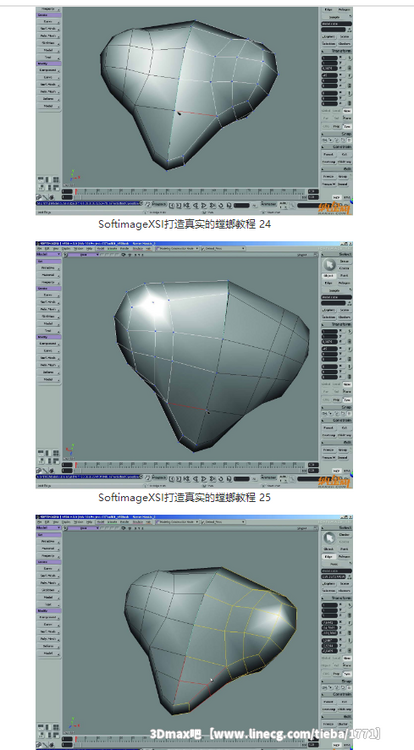Screen dimensions: 414x750
Task: Open Material menu in image 25 panel
Action: click(49, 275)
